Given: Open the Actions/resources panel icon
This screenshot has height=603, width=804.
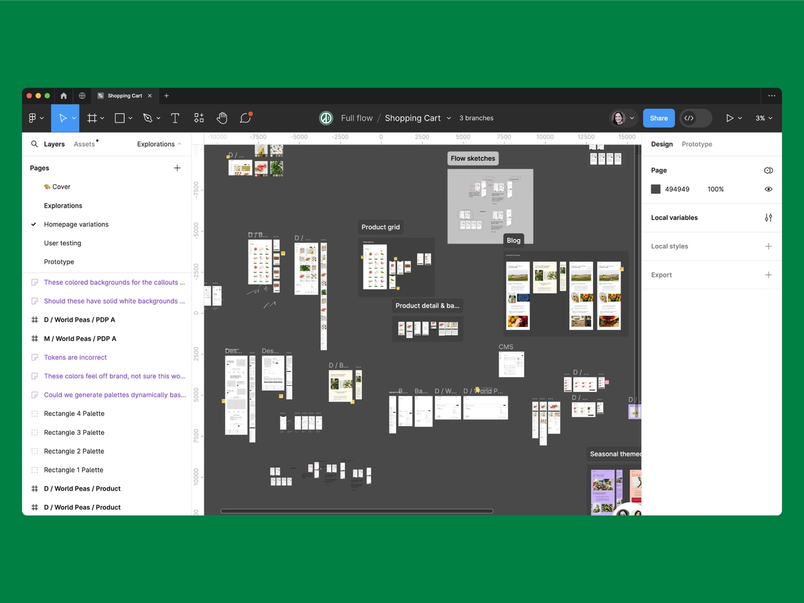Looking at the screenshot, I should point(199,118).
